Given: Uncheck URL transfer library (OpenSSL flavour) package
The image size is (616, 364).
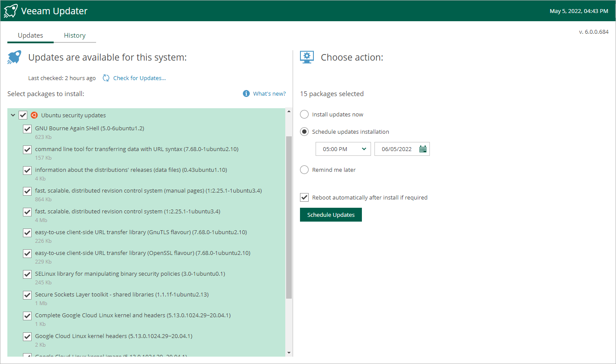Looking at the screenshot, I should 27,254.
